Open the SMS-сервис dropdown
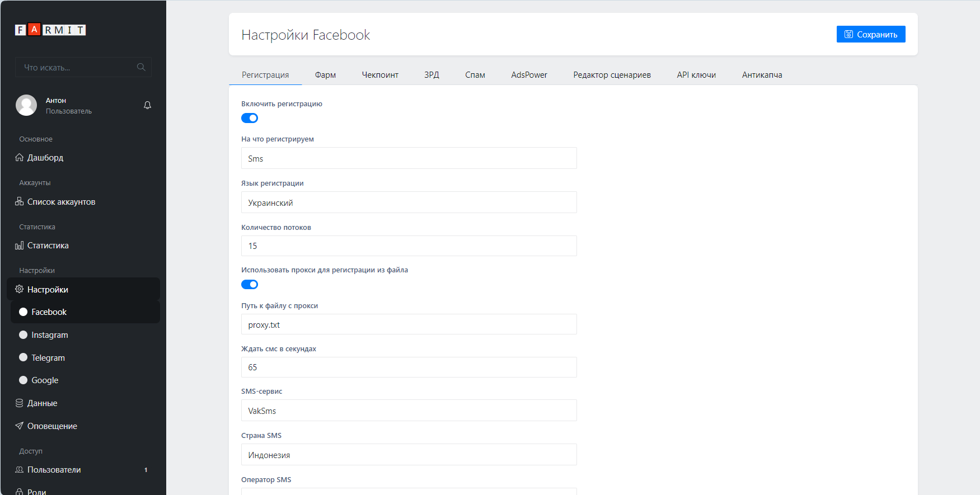This screenshot has width=980, height=495. [409, 411]
